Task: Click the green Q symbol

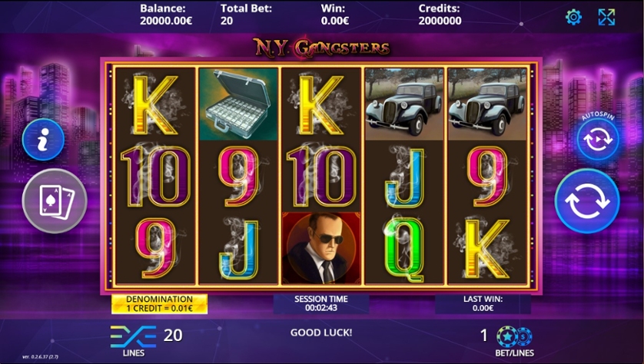Action: (404, 248)
